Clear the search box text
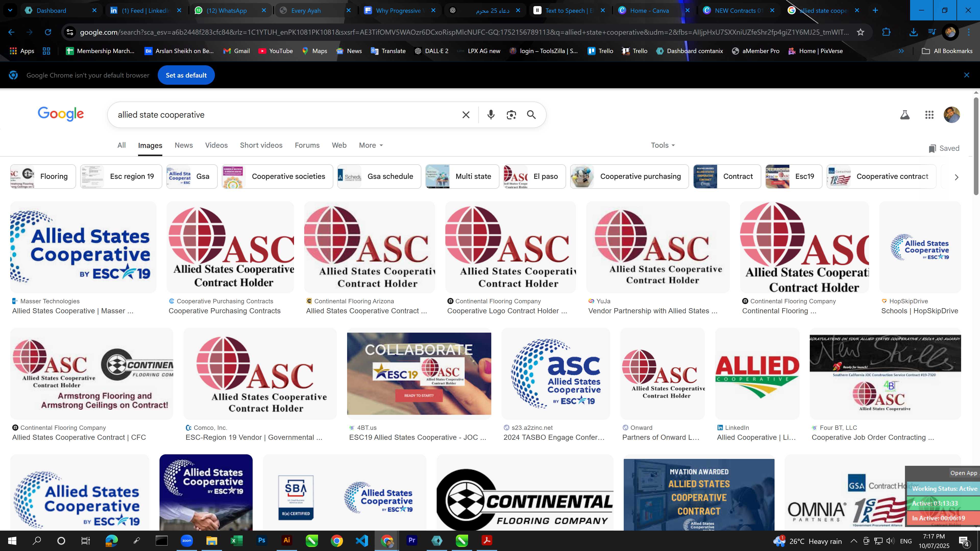Screen dimensions: 980x551 (466, 115)
